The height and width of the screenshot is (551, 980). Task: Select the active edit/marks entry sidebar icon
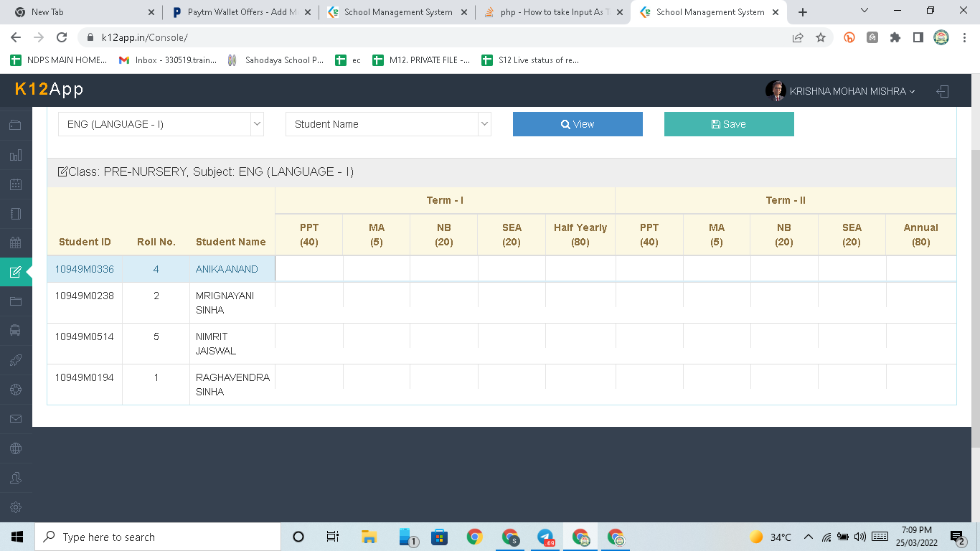point(16,272)
